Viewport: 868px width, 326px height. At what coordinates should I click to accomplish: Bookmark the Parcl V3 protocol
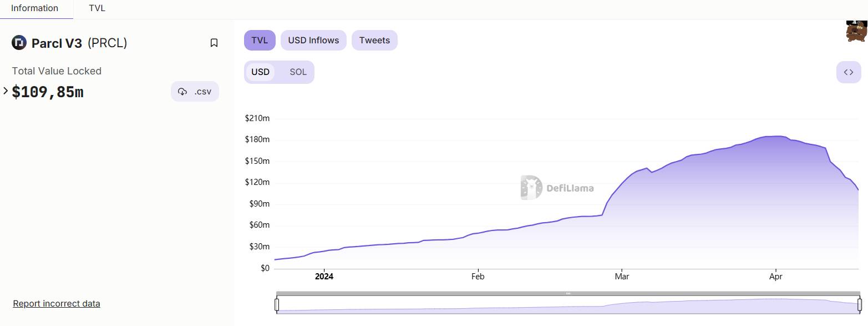[x=214, y=43]
